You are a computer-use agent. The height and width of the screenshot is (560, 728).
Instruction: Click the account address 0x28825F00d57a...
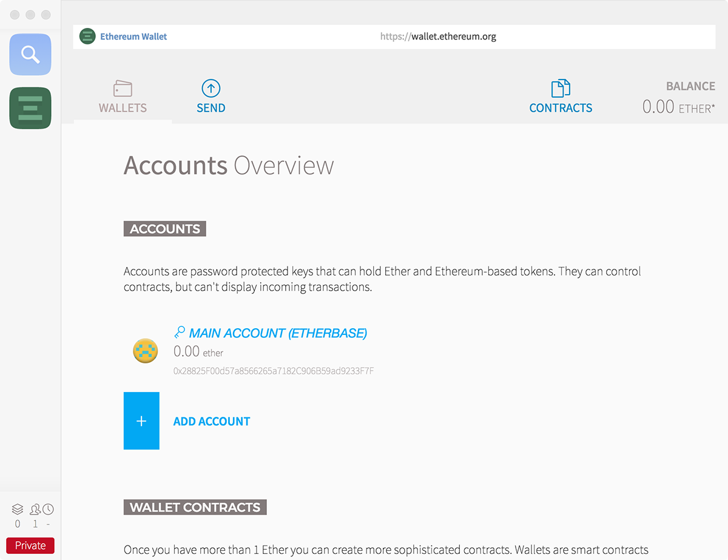pyautogui.click(x=274, y=371)
